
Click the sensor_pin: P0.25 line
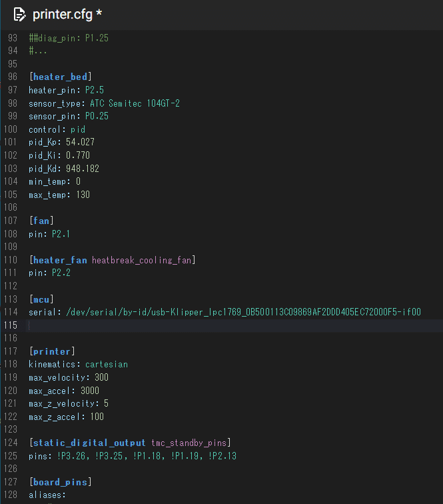coord(69,116)
